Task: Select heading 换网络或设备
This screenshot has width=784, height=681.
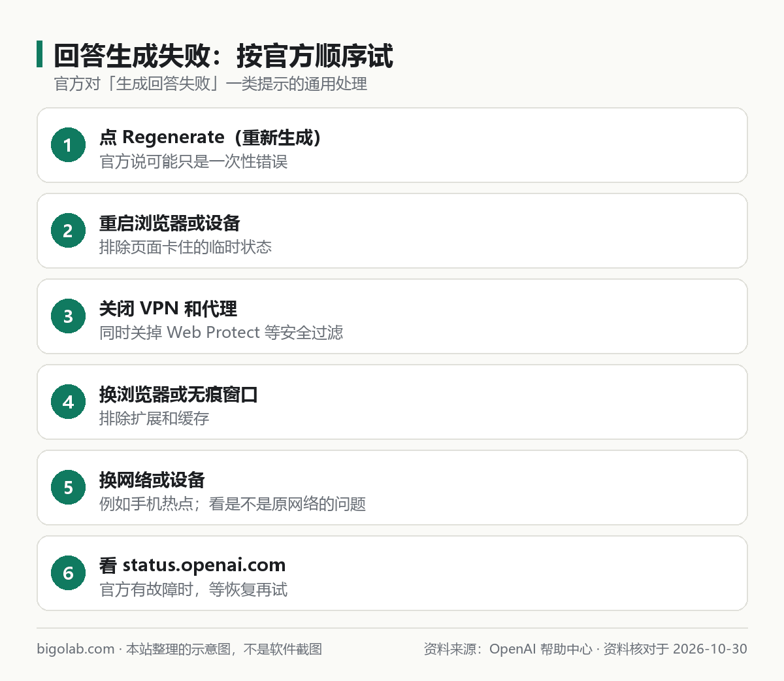Action: [152, 480]
